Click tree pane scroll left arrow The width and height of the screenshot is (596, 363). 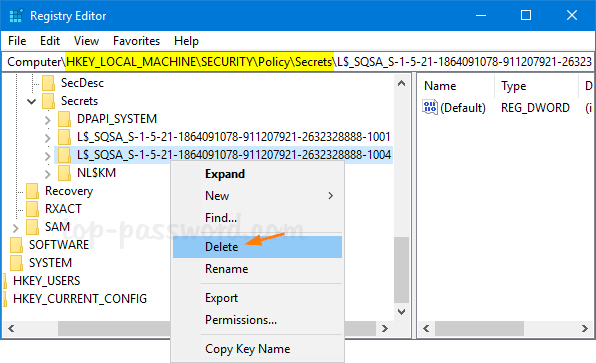(11, 328)
